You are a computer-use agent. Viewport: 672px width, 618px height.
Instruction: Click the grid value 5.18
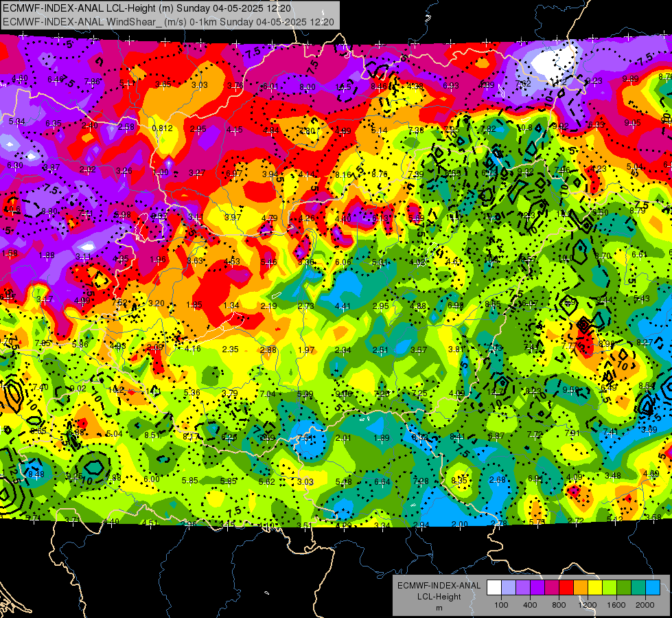click(343, 482)
